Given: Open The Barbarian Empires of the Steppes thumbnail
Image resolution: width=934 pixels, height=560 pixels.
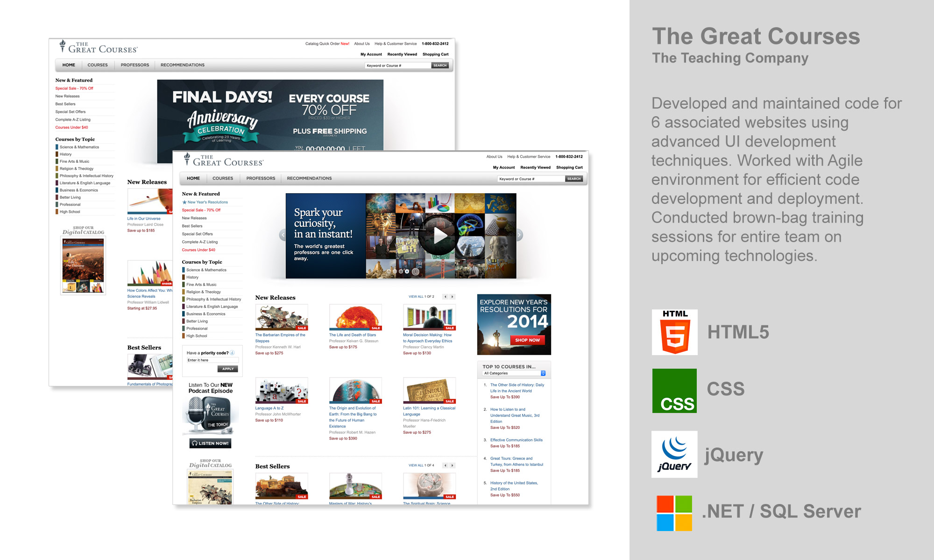Looking at the screenshot, I should (x=282, y=317).
